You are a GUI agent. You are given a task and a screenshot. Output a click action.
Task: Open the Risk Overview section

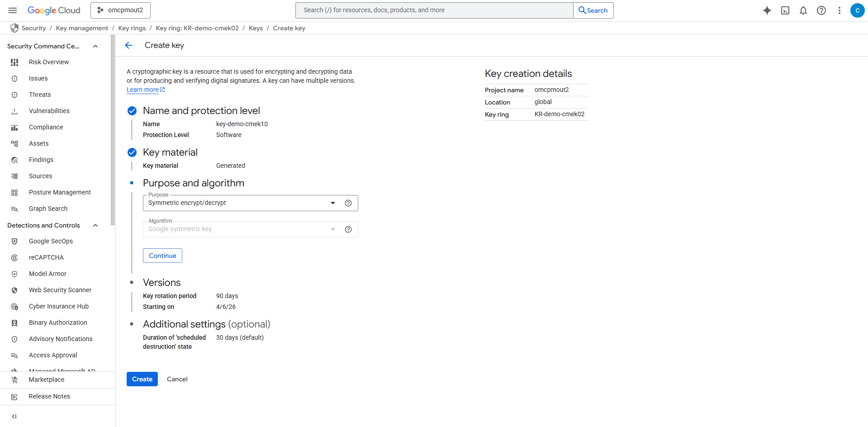pyautogui.click(x=48, y=62)
